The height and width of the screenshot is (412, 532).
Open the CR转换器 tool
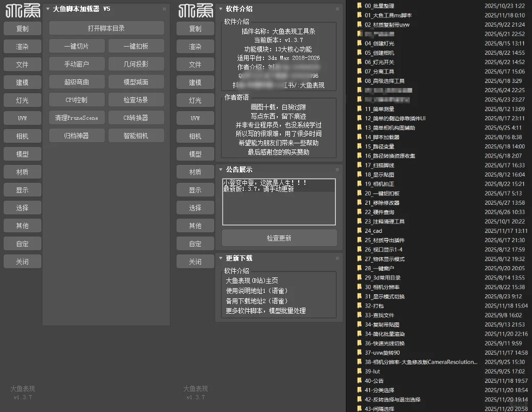[136, 118]
